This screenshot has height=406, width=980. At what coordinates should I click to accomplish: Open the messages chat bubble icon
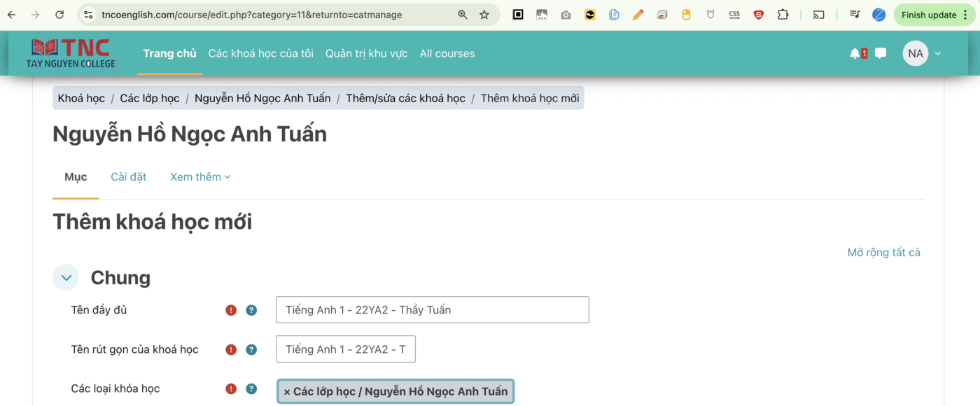(881, 53)
